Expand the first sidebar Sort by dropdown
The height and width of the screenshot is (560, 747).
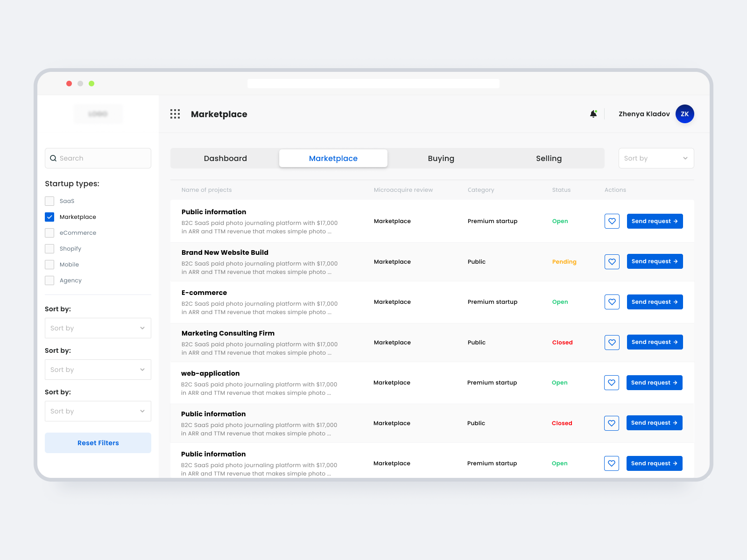tap(98, 328)
